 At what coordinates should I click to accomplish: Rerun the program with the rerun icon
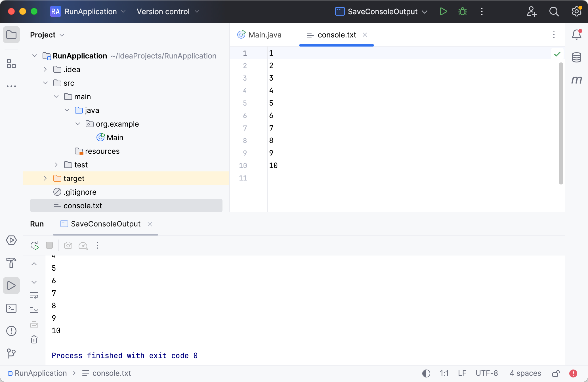point(34,245)
